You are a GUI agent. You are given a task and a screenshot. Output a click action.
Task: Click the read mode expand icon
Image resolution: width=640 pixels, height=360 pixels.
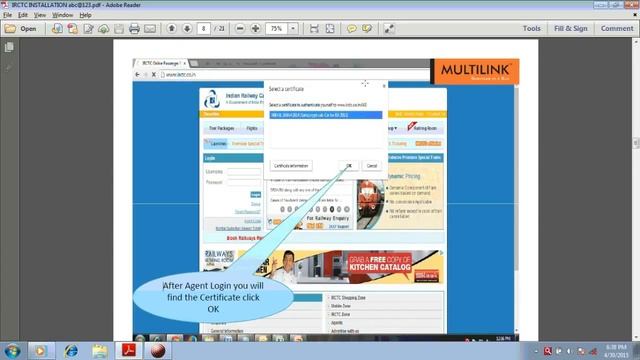tap(389, 29)
